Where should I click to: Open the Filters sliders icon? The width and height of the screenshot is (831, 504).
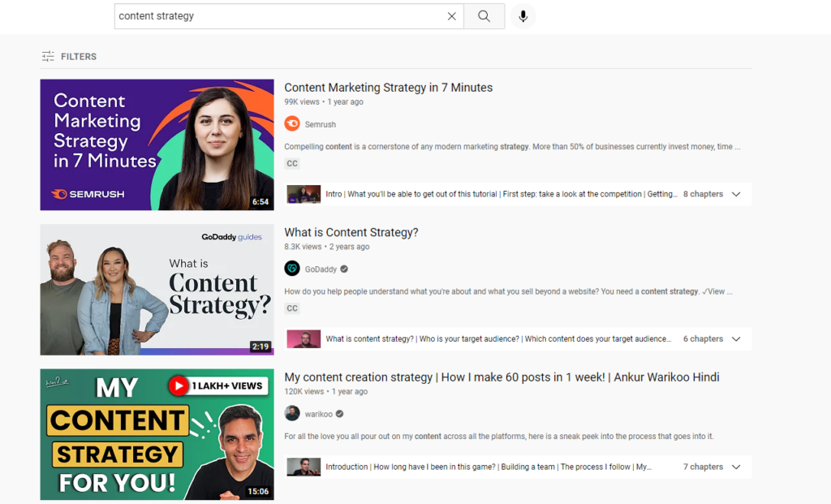48,56
